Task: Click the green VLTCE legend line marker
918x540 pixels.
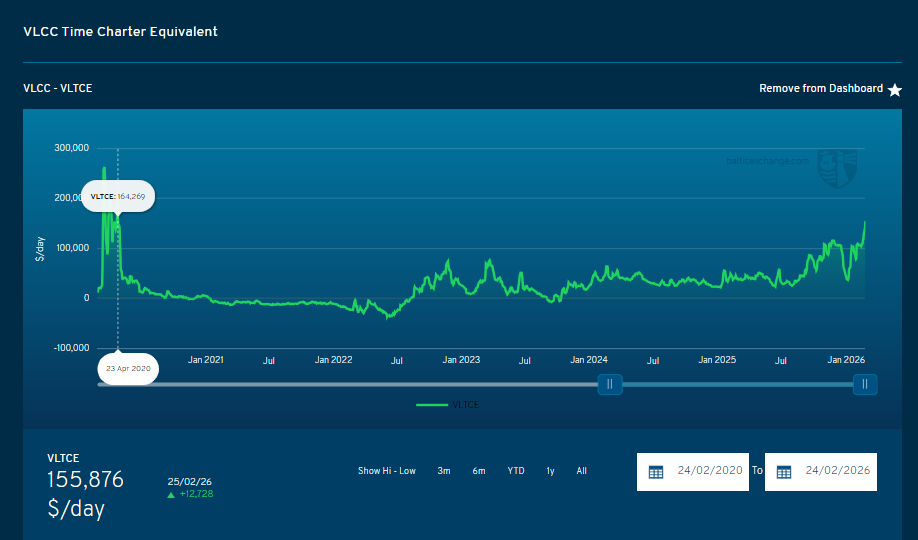Action: point(432,405)
